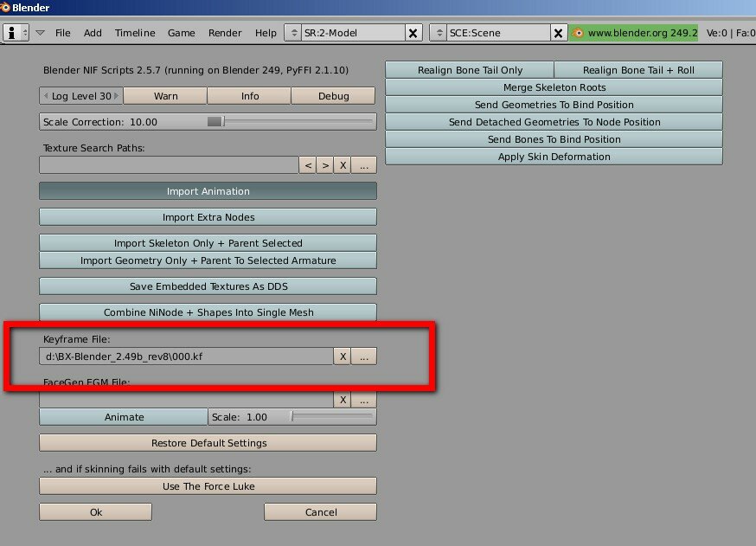The image size is (756, 546).
Task: Browse for a texture search path
Action: [364, 165]
